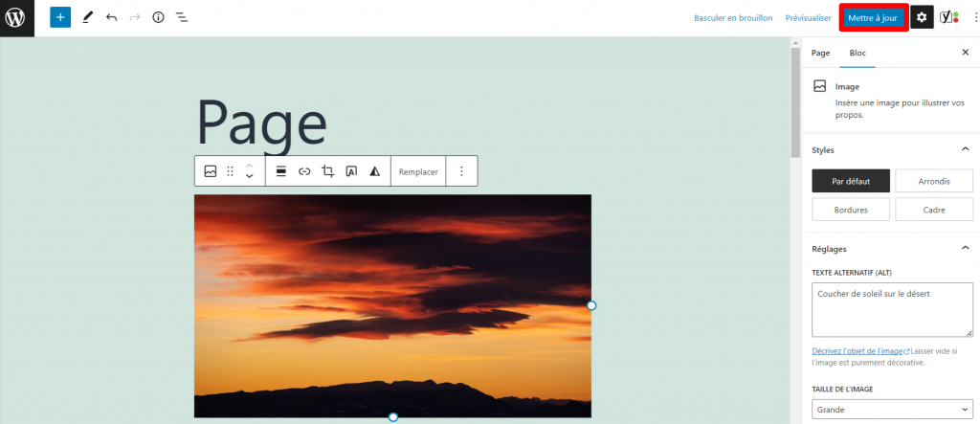Collapse the Styles section
980x424 pixels.
point(965,149)
